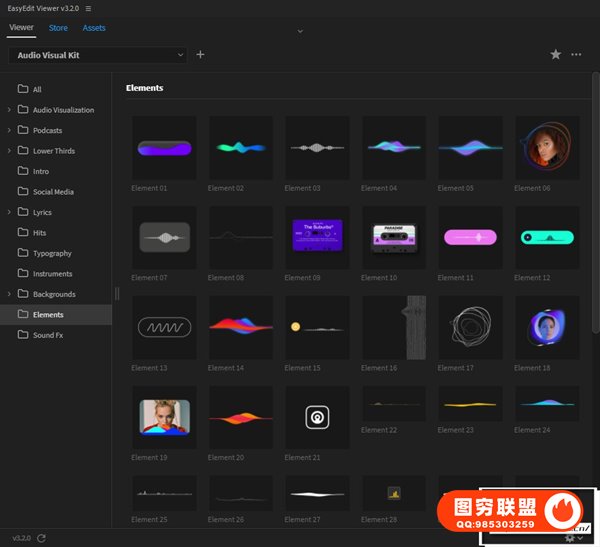Expand the Lower Thirds folder
600x547 pixels.
pyautogui.click(x=9, y=151)
